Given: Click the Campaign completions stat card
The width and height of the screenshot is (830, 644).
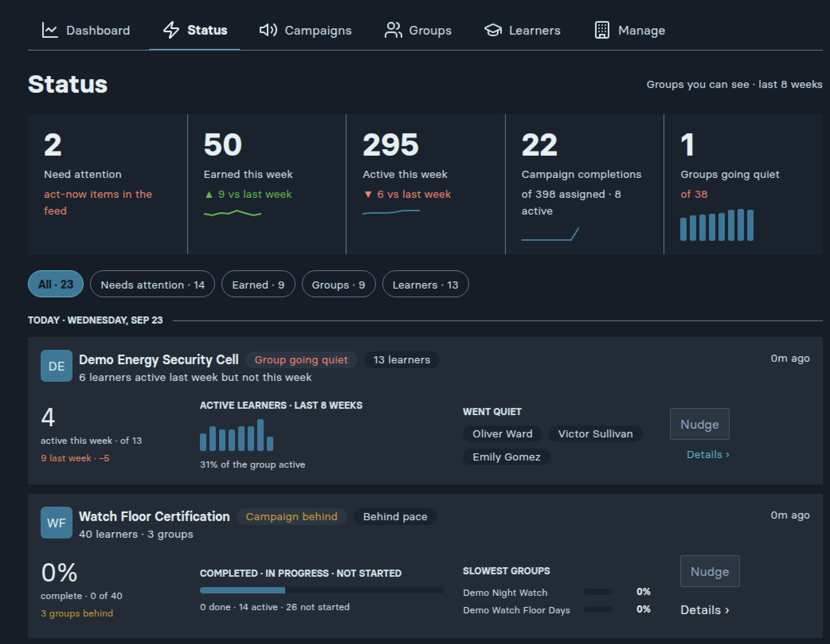Looking at the screenshot, I should pos(585,184).
